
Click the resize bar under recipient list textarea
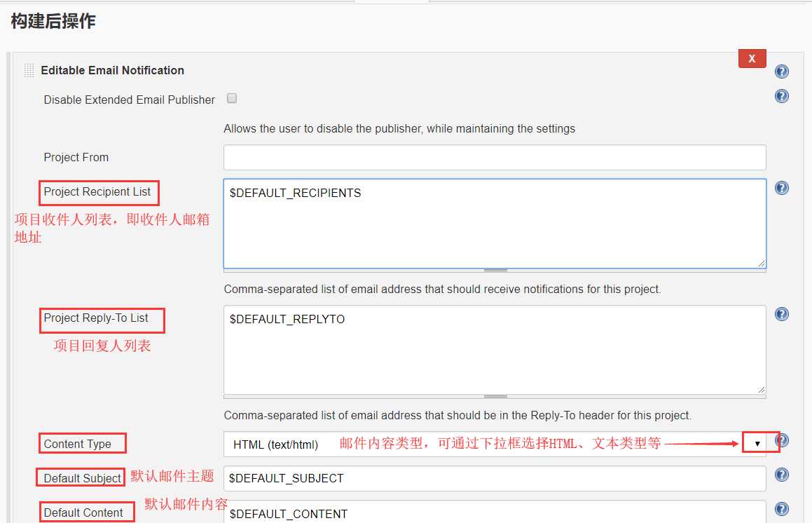495,271
